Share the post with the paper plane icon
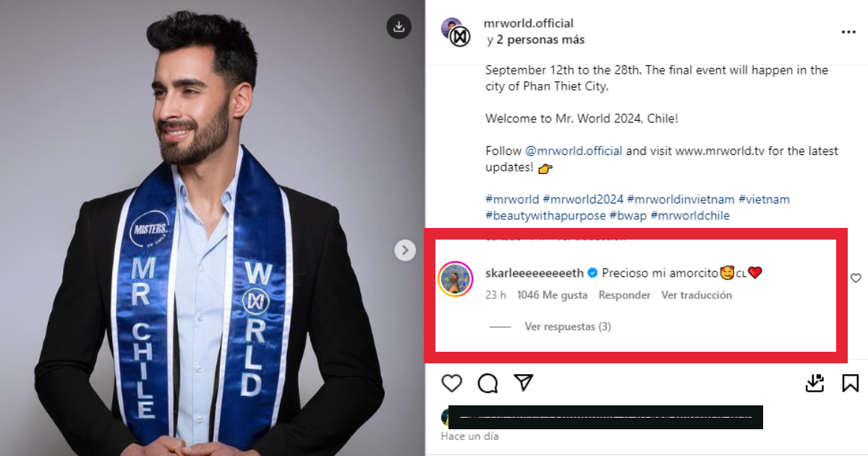868x456 pixels. (x=524, y=383)
